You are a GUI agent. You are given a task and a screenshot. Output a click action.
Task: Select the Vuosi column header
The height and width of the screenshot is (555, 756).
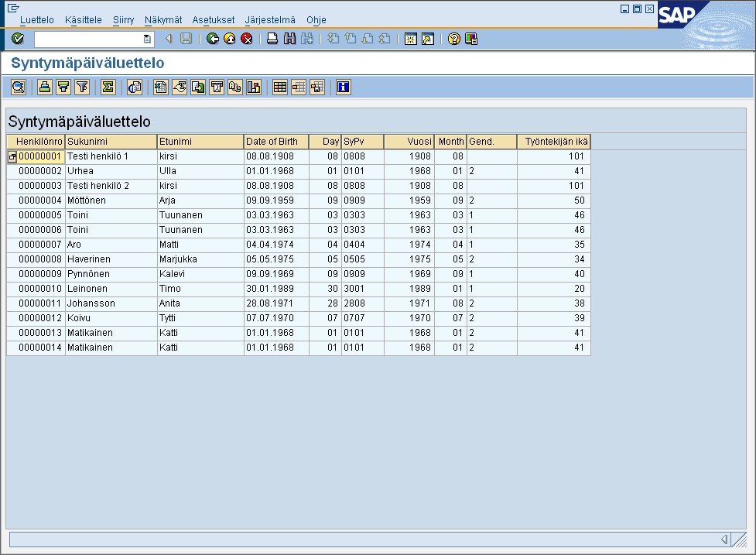coord(409,142)
